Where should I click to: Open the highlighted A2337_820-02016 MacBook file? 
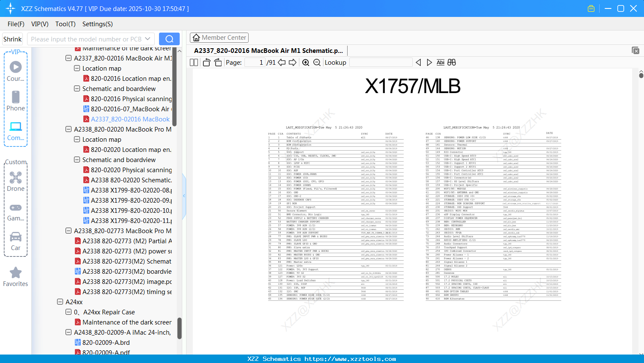[130, 119]
